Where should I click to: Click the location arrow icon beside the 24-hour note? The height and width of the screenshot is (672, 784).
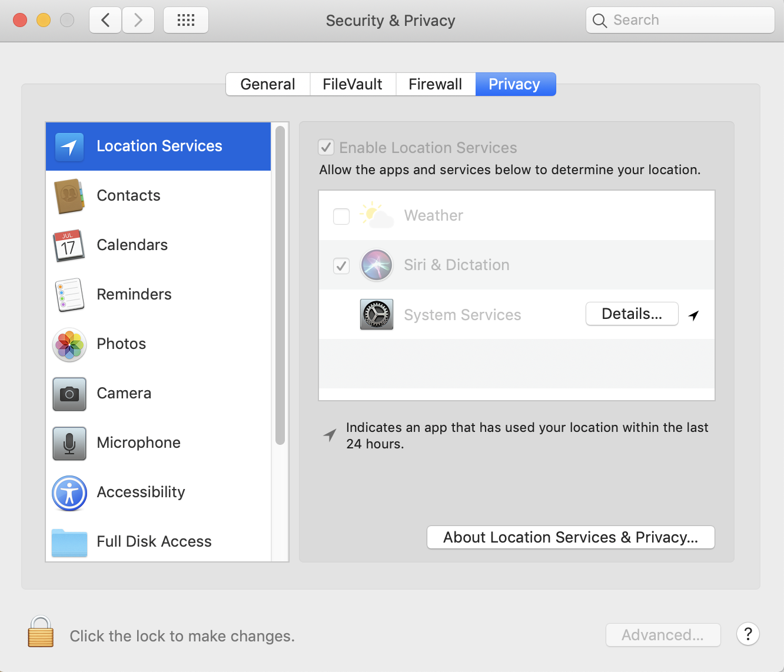[330, 435]
